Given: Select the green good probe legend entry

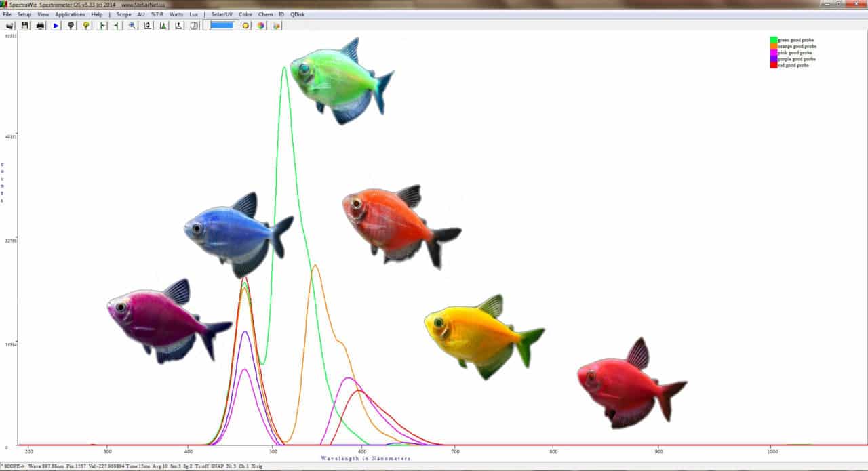Looking at the screenshot, I should point(793,39).
